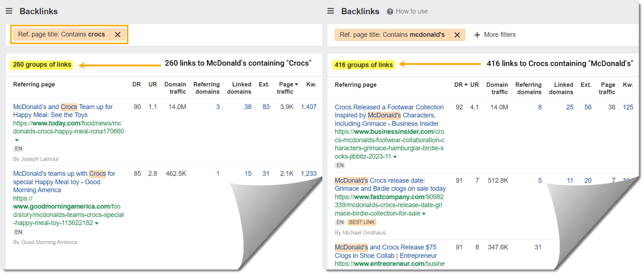
Task: Toggle the DR column sort direction
Action: point(460,85)
